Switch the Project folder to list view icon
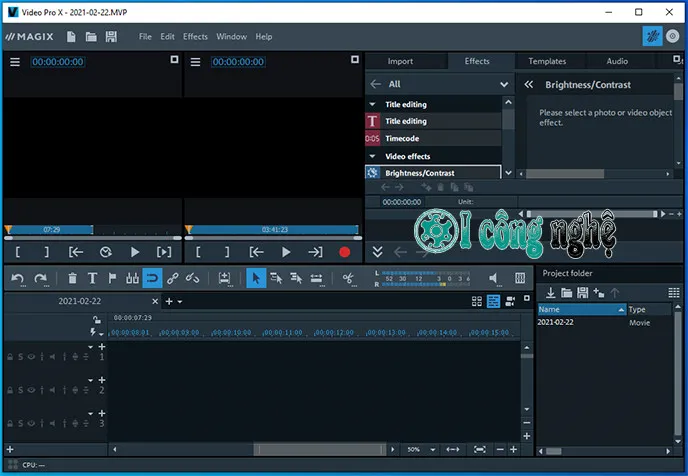The width and height of the screenshot is (688, 476). tap(674, 293)
